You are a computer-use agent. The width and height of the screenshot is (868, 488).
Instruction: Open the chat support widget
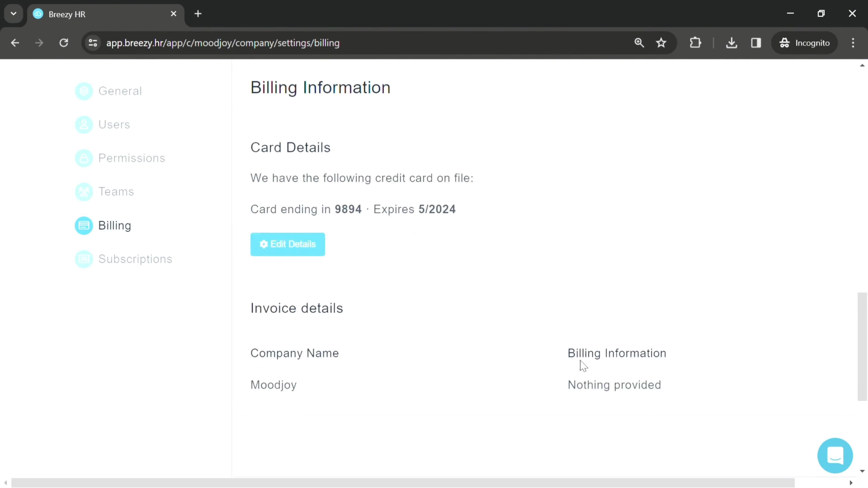click(835, 455)
